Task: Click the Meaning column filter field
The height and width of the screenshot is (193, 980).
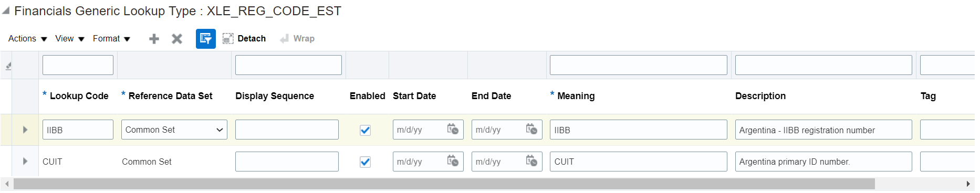Action: click(639, 65)
